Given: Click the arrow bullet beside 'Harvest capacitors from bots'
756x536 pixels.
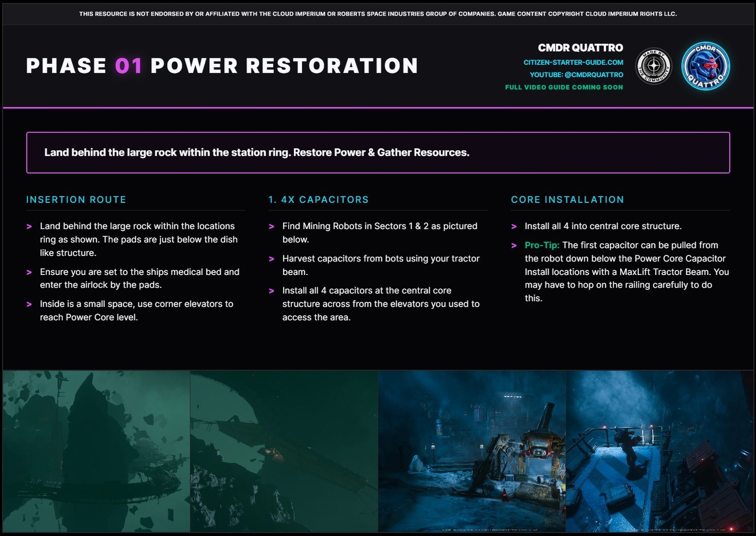Looking at the screenshot, I should coord(272,259).
